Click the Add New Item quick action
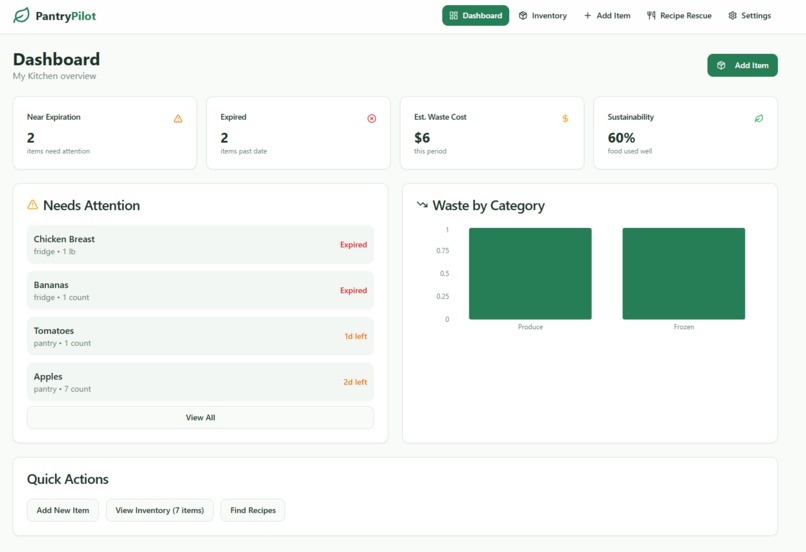 63,510
